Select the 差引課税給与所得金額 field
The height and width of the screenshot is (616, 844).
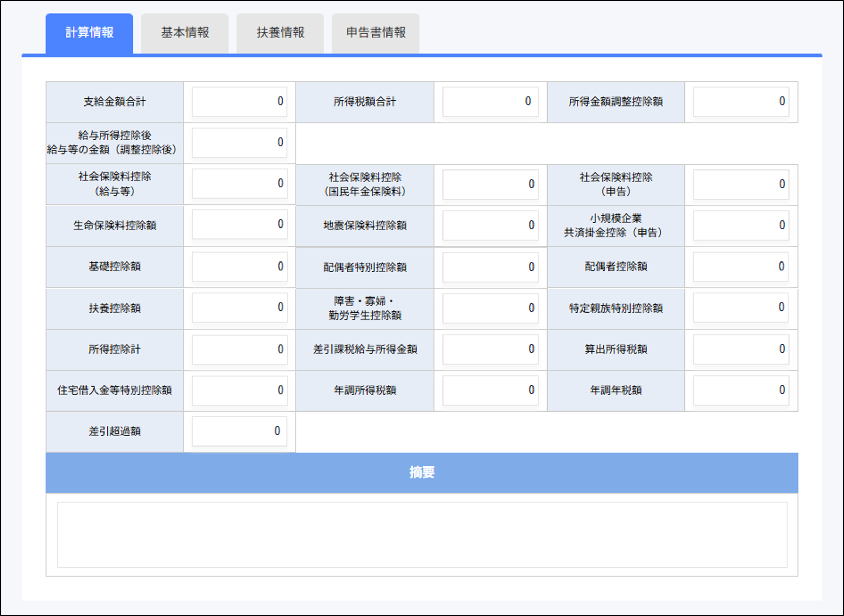(490, 349)
